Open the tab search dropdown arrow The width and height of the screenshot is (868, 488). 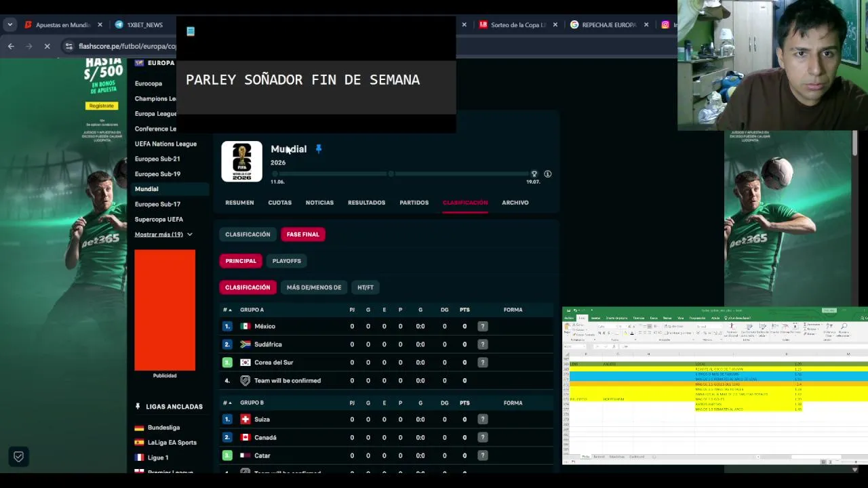(x=9, y=24)
